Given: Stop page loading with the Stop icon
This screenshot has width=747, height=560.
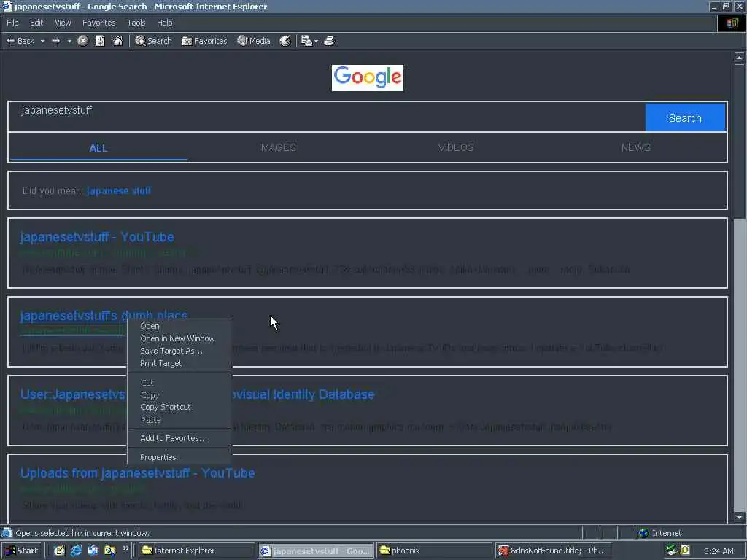Looking at the screenshot, I should tap(83, 41).
